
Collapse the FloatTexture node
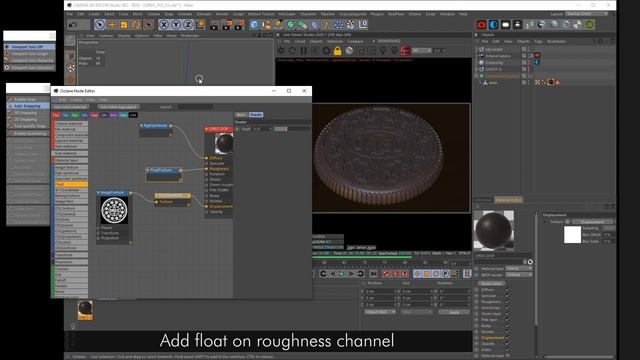148,170
